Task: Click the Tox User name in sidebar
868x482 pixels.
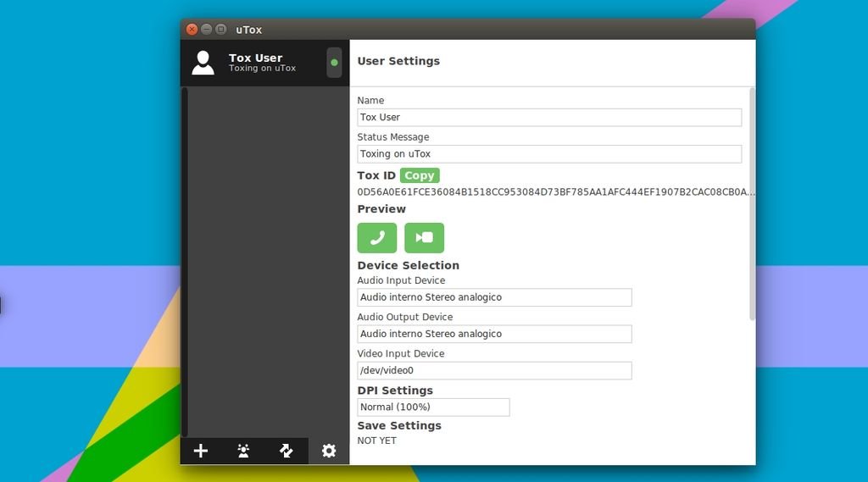Action: click(256, 58)
